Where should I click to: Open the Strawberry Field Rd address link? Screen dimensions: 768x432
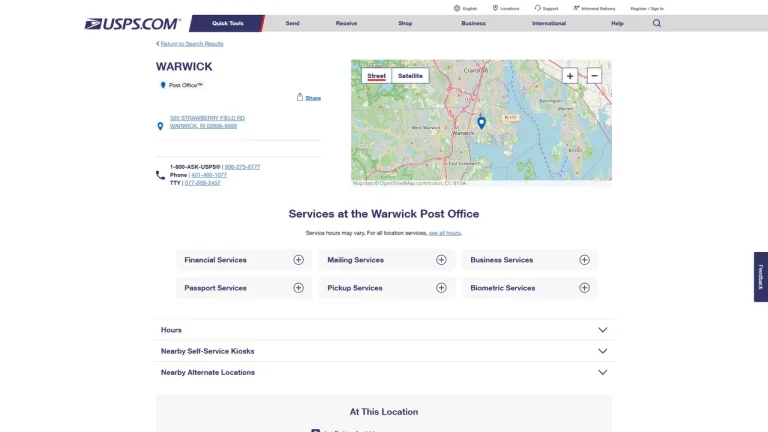point(207,122)
